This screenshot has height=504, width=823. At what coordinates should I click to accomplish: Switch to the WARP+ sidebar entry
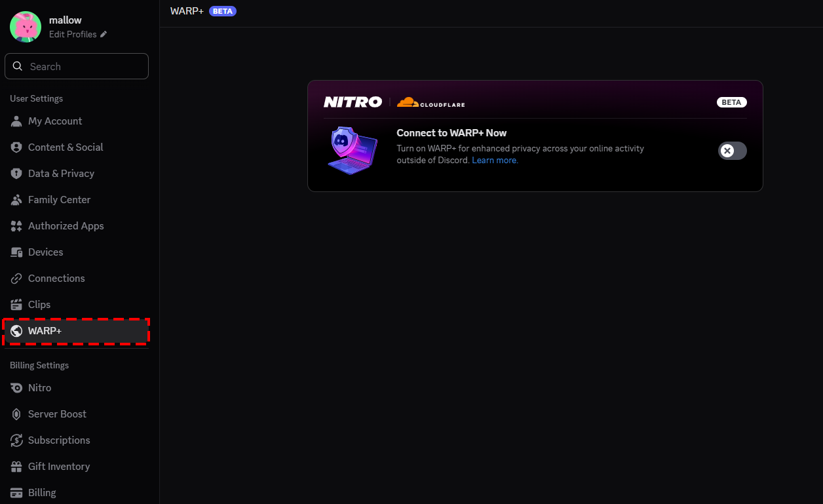point(43,330)
